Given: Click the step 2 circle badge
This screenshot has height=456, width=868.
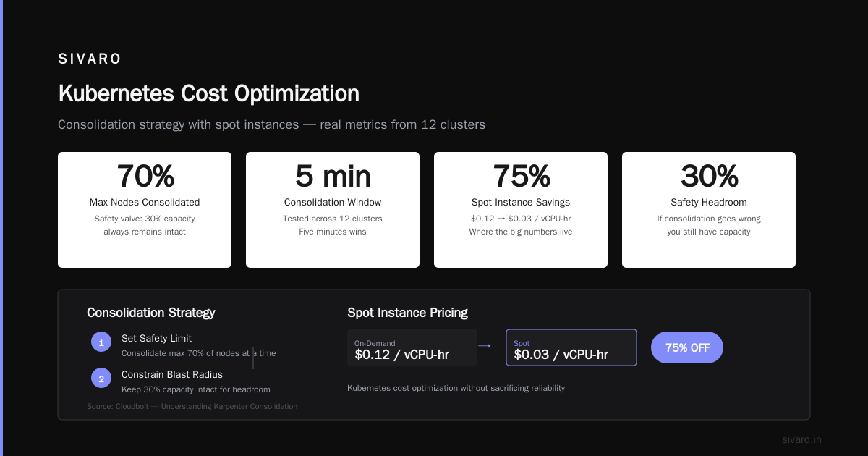Looking at the screenshot, I should click(x=101, y=378).
